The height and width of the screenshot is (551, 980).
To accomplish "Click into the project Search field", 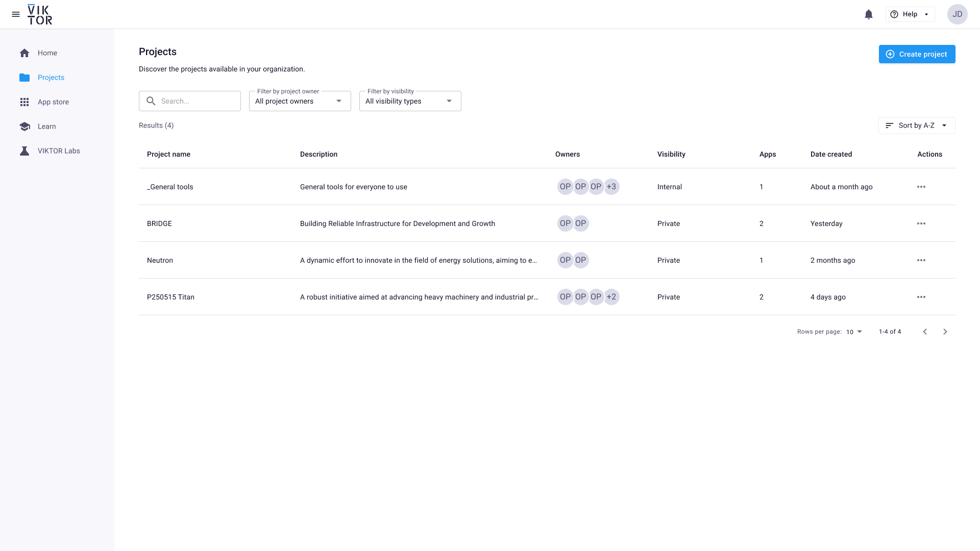I will (197, 101).
